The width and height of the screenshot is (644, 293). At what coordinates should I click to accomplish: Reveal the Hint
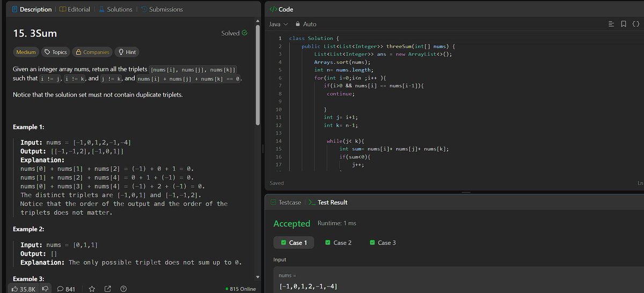[126, 52]
